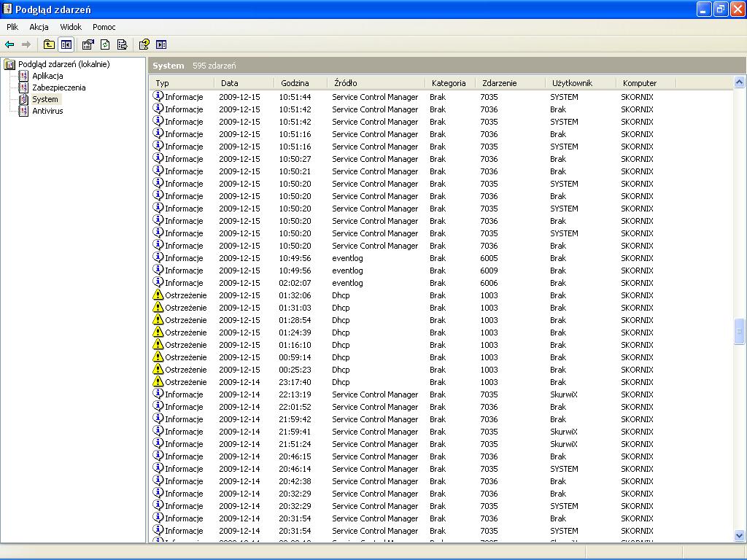Click warning icon of 00:25:23 Dhcp event
This screenshot has width=747, height=560.
point(158,369)
